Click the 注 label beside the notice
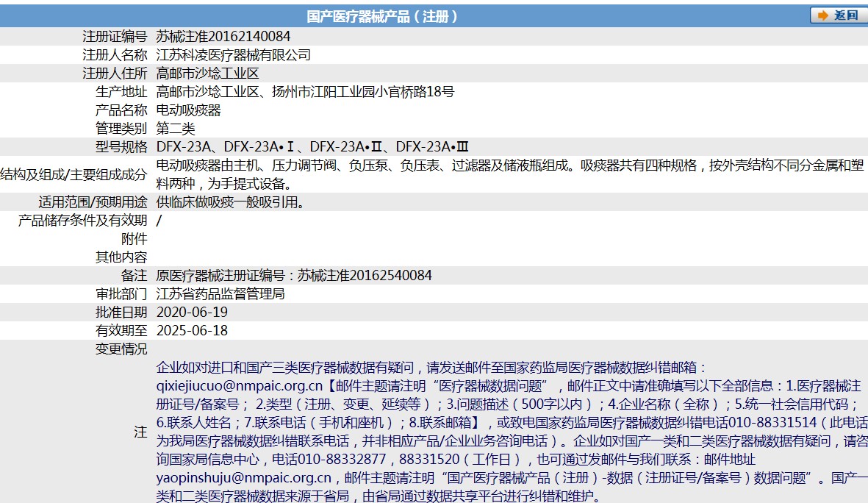Screen dimensions: 868x503 [x=140, y=432]
